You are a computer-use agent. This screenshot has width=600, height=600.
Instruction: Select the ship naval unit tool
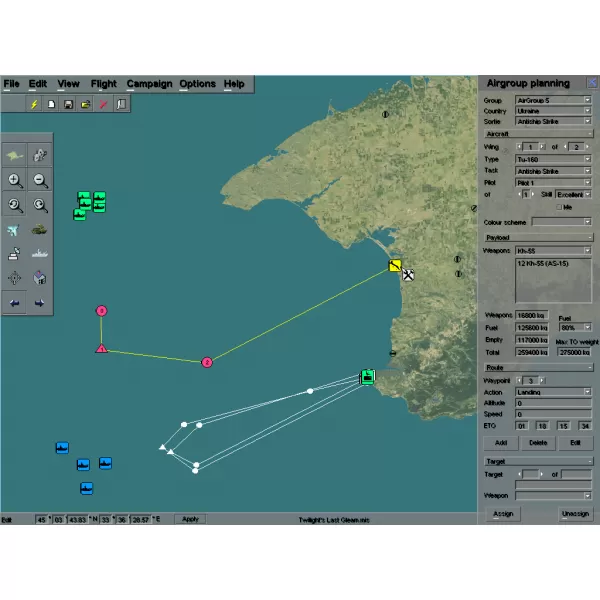[x=40, y=254]
